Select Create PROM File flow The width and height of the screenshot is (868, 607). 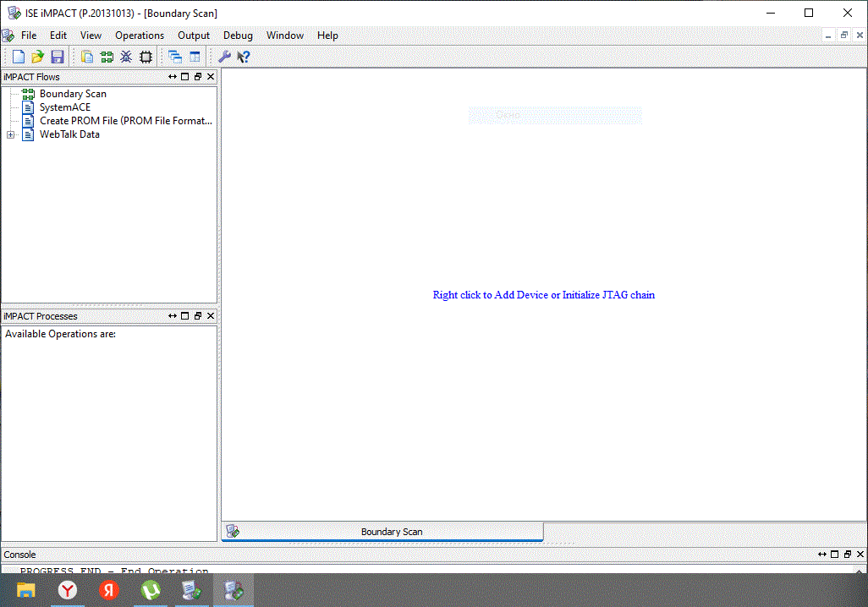click(125, 121)
